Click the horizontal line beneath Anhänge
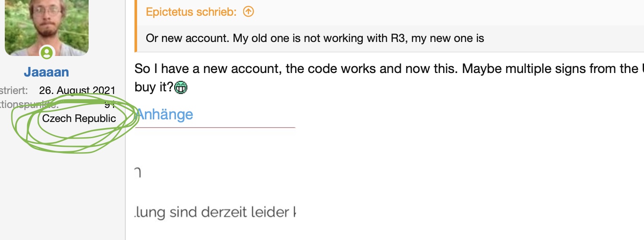The height and width of the screenshot is (240, 644). coord(215,128)
